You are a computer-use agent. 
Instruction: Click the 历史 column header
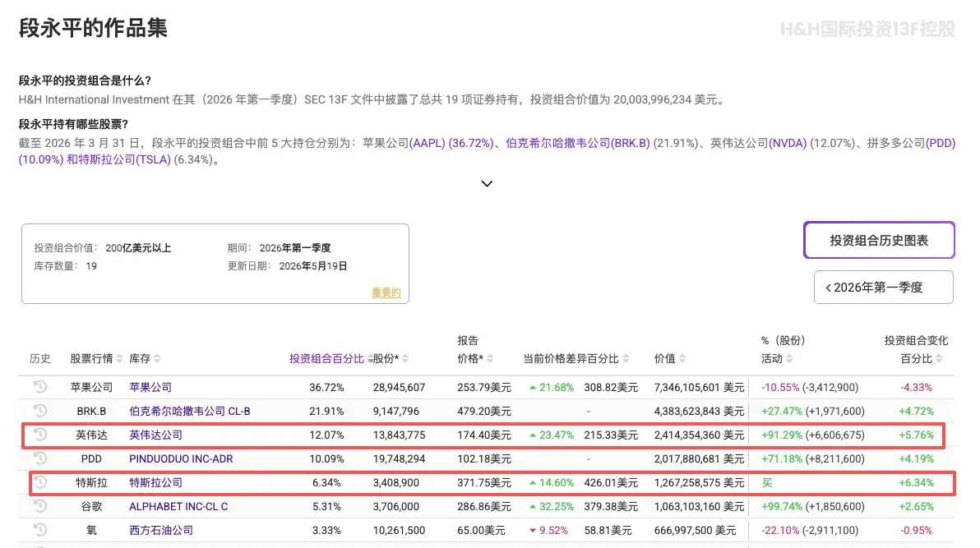coord(40,359)
